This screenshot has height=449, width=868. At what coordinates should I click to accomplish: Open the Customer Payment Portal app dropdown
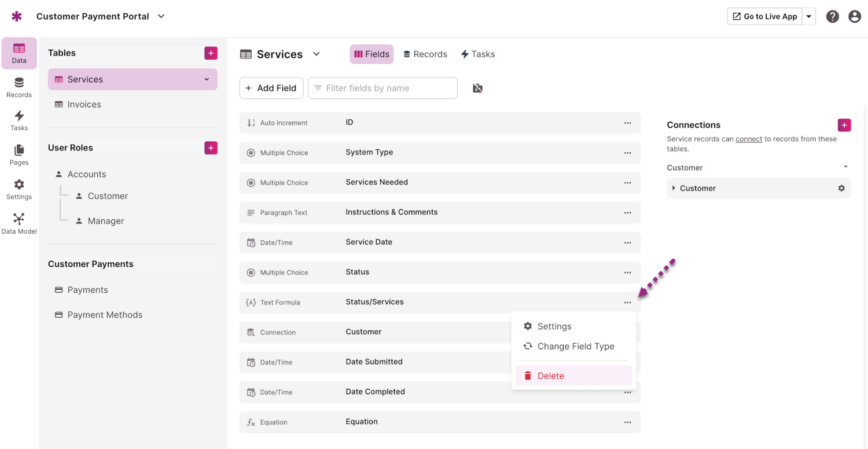tap(161, 16)
